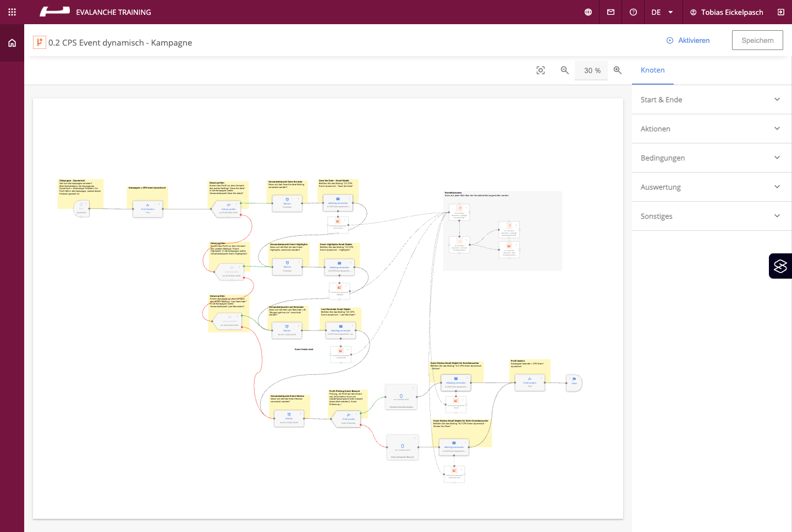Image resolution: width=792 pixels, height=532 pixels.
Task: Open the mail inbox icon
Action: [610, 12]
